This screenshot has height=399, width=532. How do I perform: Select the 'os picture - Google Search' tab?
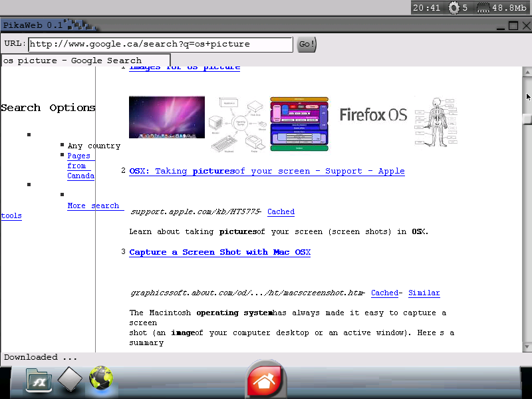(x=86, y=61)
